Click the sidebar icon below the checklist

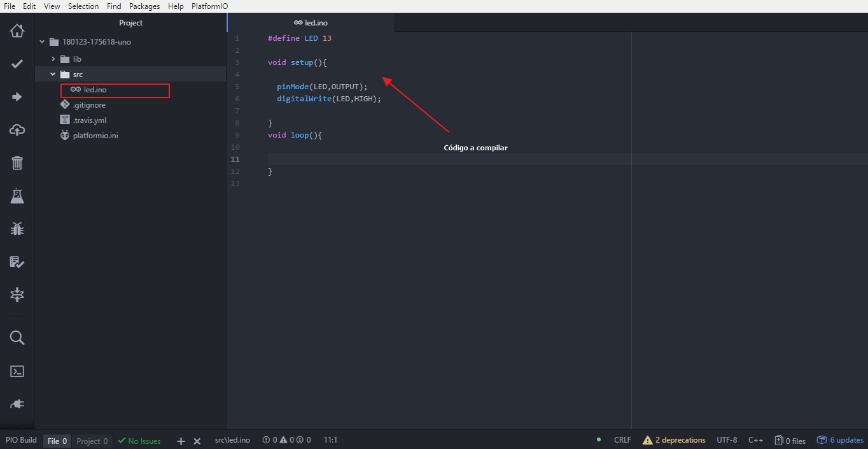(17, 295)
